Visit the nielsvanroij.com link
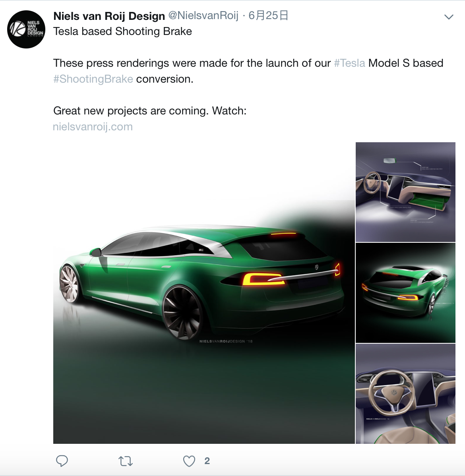The width and height of the screenshot is (465, 476). coord(93,127)
